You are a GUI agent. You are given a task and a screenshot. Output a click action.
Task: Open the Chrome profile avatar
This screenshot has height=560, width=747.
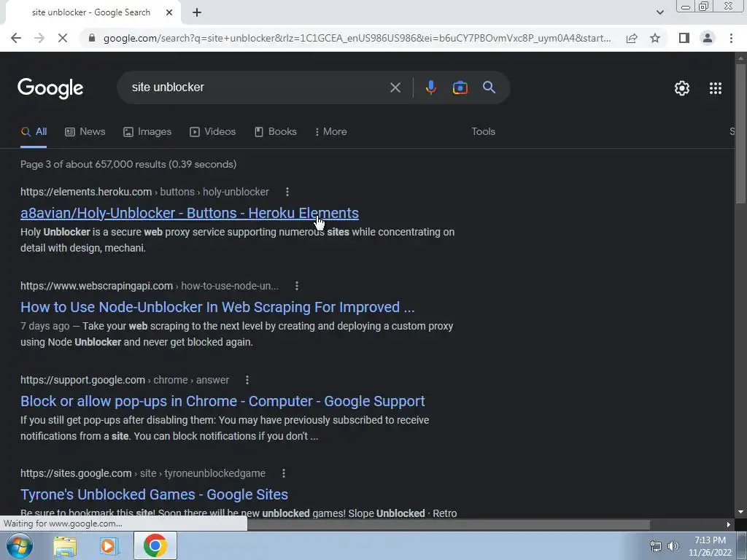(x=708, y=38)
